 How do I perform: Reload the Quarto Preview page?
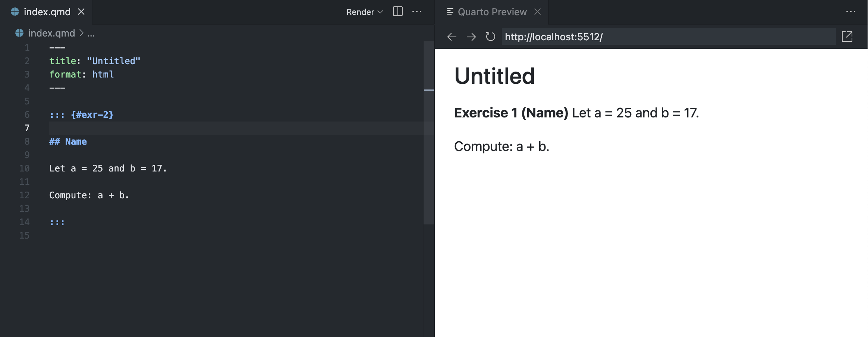tap(490, 37)
